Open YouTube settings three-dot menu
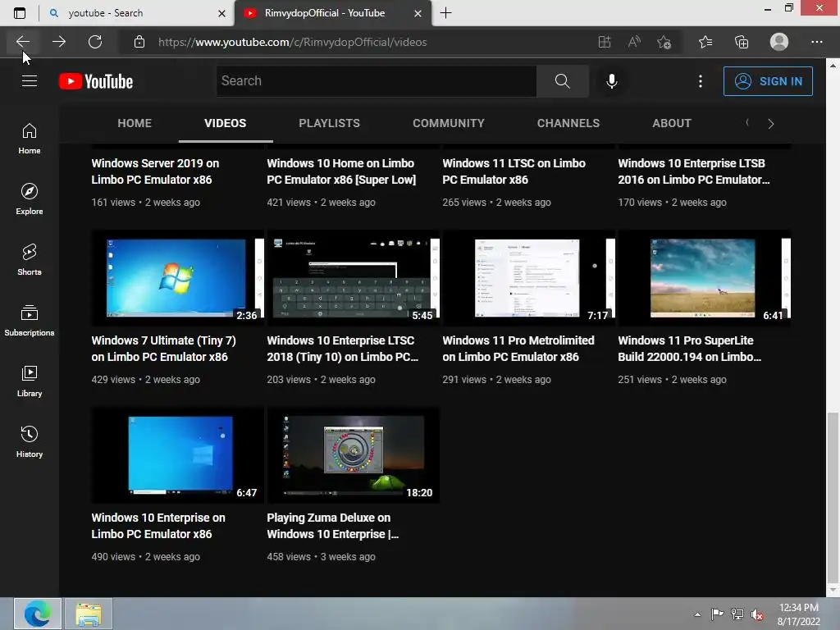 701,81
